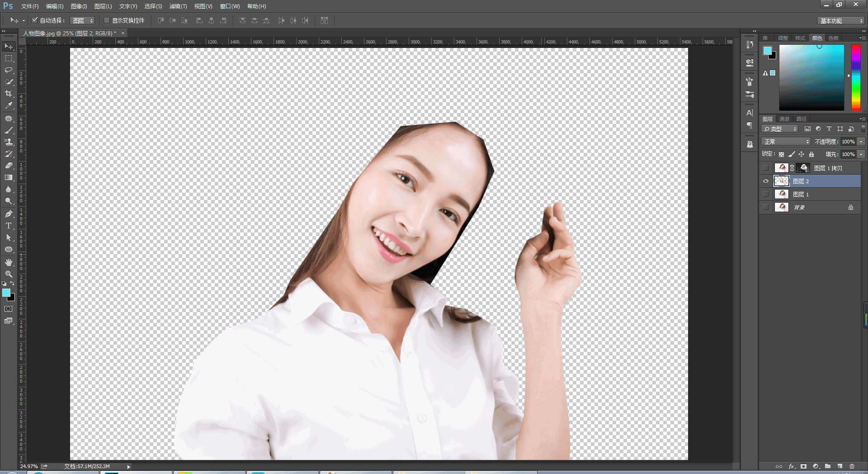Screen dimensions: 868x474
Task: Swap foreground and background colors arrow
Action: coord(12,284)
